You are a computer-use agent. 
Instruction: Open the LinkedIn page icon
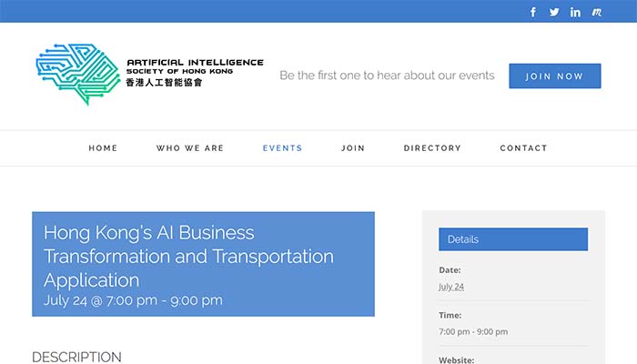(x=575, y=12)
